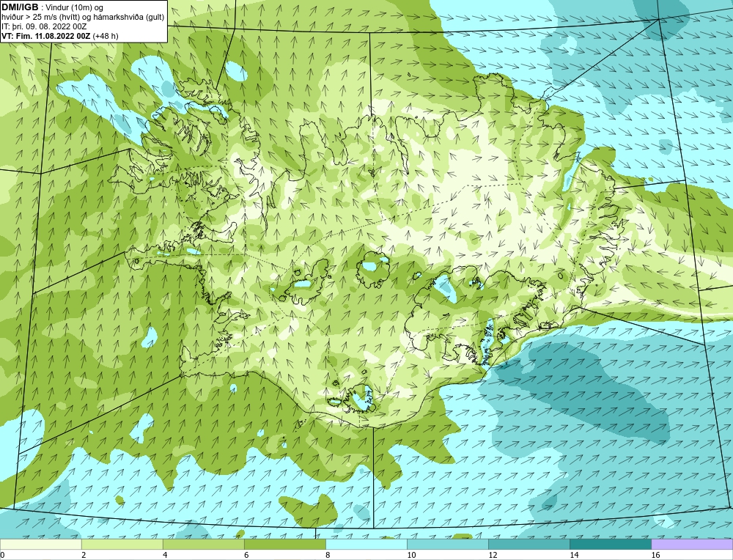Click the light cyan 8–10 legend swatch
This screenshot has width=733, height=560.
(366, 544)
